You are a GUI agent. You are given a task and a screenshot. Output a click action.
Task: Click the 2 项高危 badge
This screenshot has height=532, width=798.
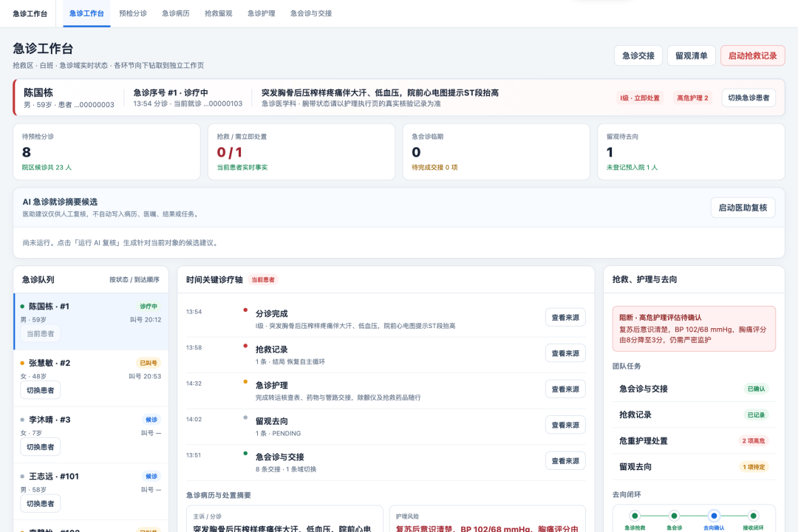coord(753,441)
